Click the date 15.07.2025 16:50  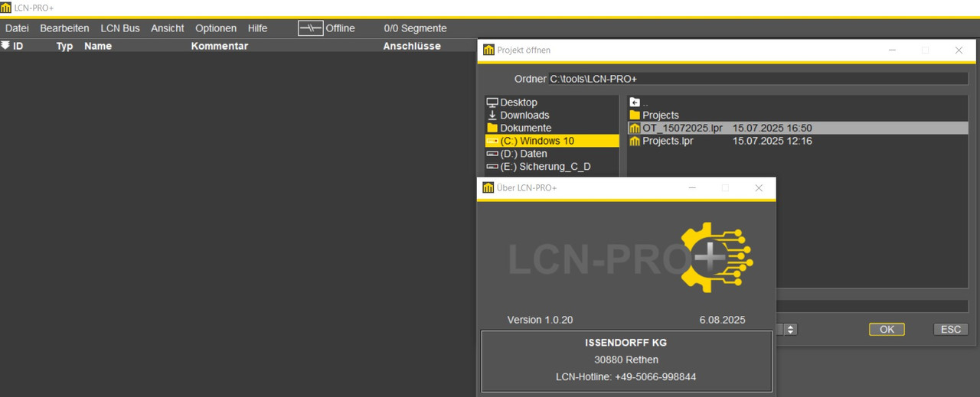point(772,128)
